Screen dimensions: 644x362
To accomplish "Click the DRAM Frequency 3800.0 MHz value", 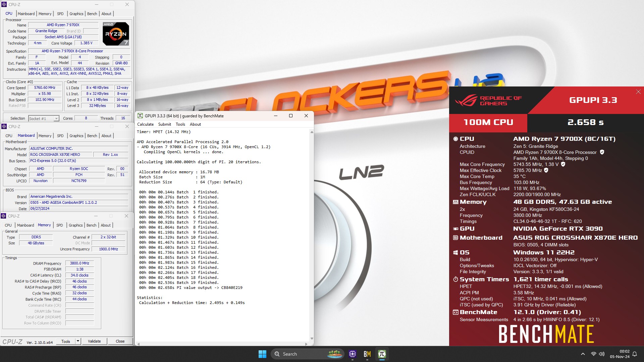I will point(79,263).
